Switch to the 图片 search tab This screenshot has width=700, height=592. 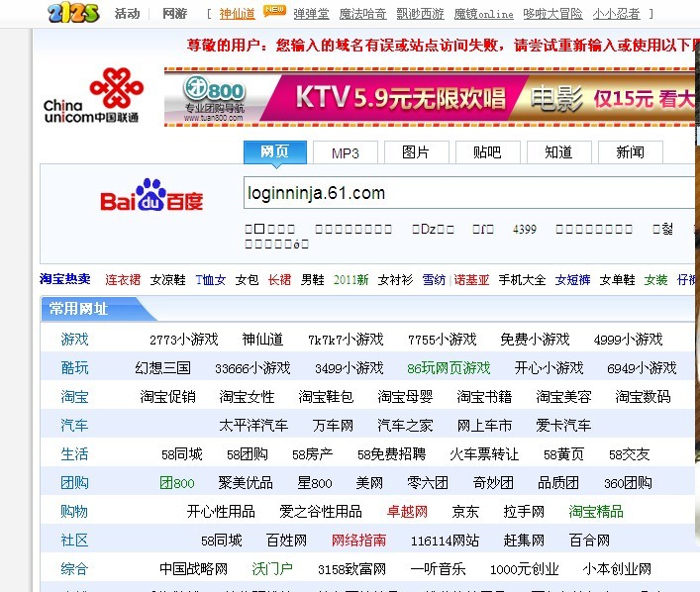click(416, 152)
